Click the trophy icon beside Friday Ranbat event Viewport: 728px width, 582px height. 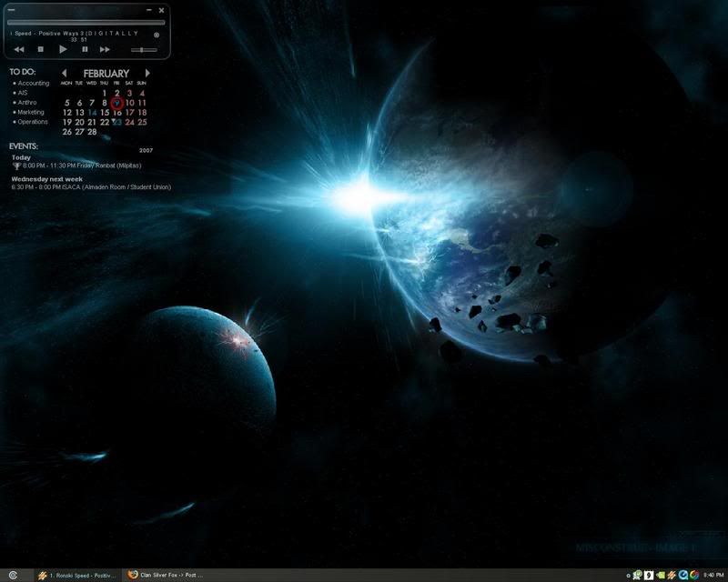tap(16, 166)
